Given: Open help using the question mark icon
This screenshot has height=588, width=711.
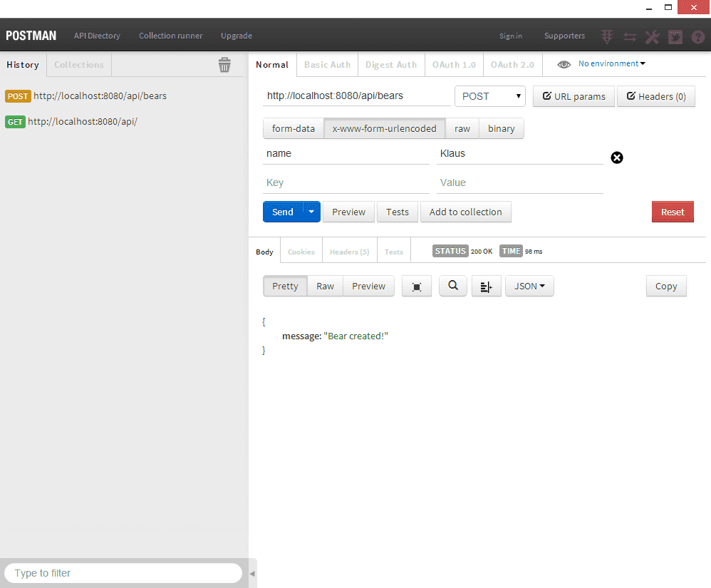Looking at the screenshot, I should click(698, 36).
